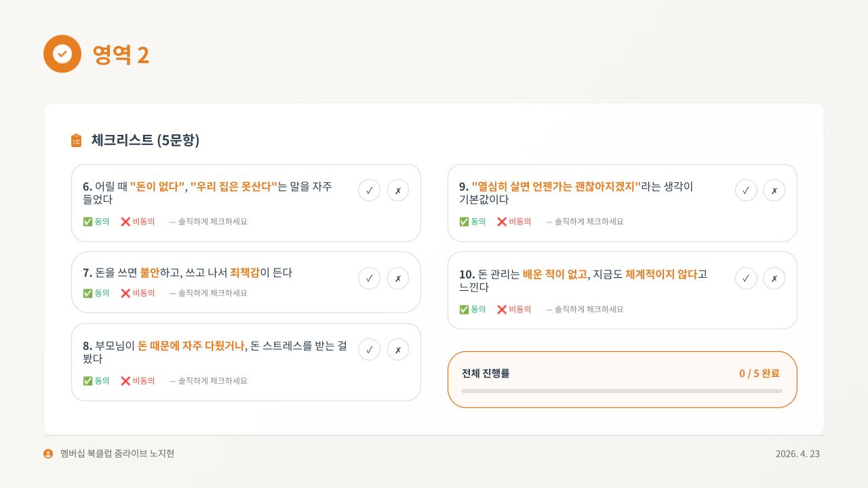Screen dimensions: 868x488
Task: Click the clipboard icon next to 체크리스트
Action: (x=76, y=140)
